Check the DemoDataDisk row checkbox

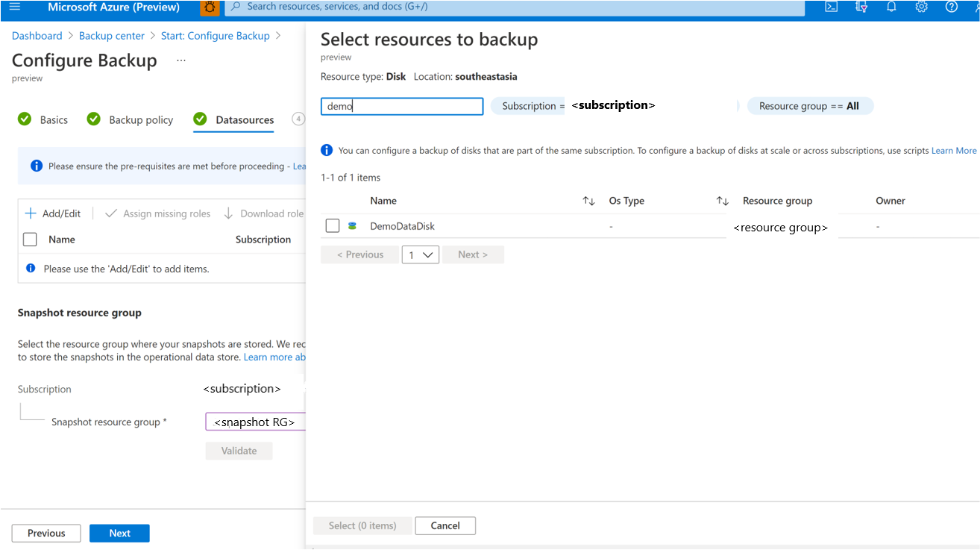333,225
